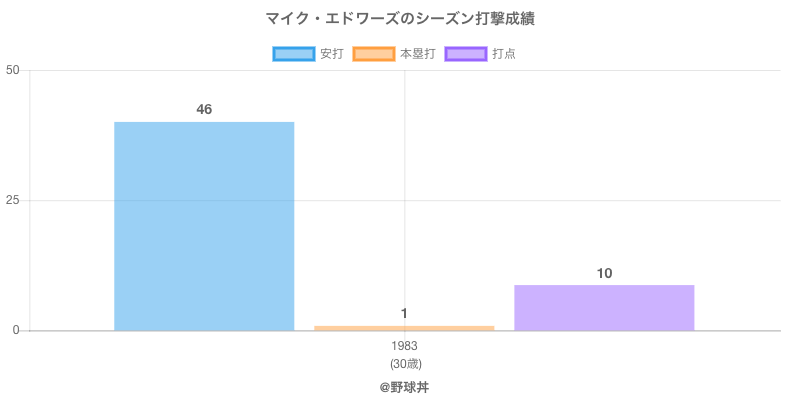This screenshot has height=400, width=800.
Task: Click the 25 y-axis tick label
Action: pyautogui.click(x=13, y=200)
